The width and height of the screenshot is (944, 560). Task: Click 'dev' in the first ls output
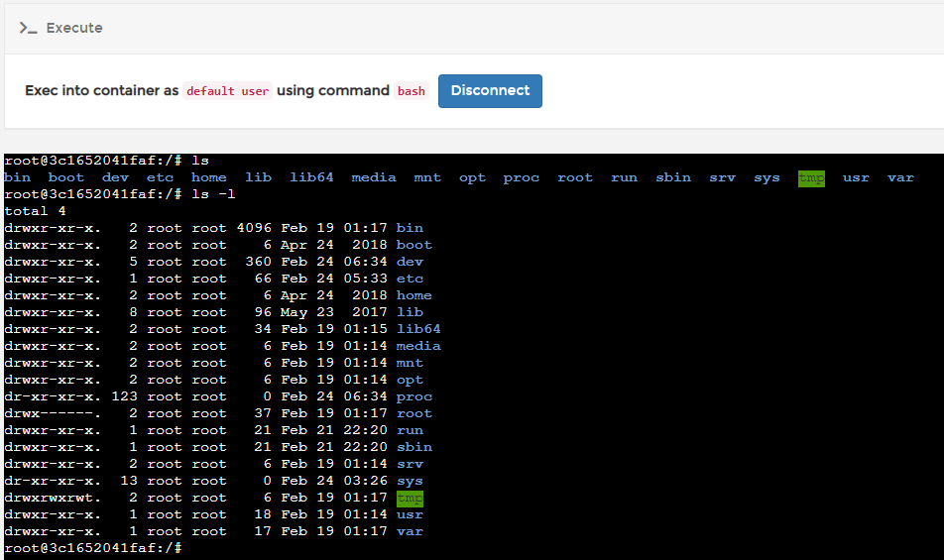116,177
